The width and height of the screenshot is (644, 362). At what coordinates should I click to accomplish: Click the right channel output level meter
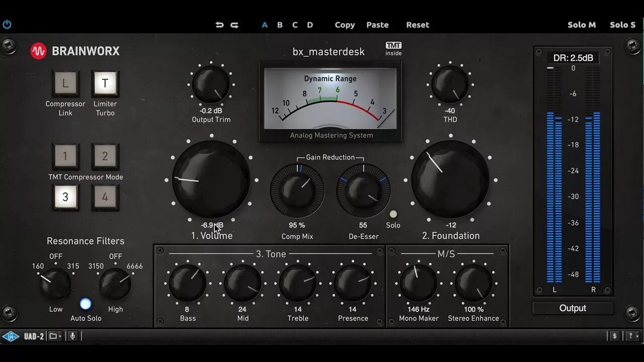click(x=593, y=174)
